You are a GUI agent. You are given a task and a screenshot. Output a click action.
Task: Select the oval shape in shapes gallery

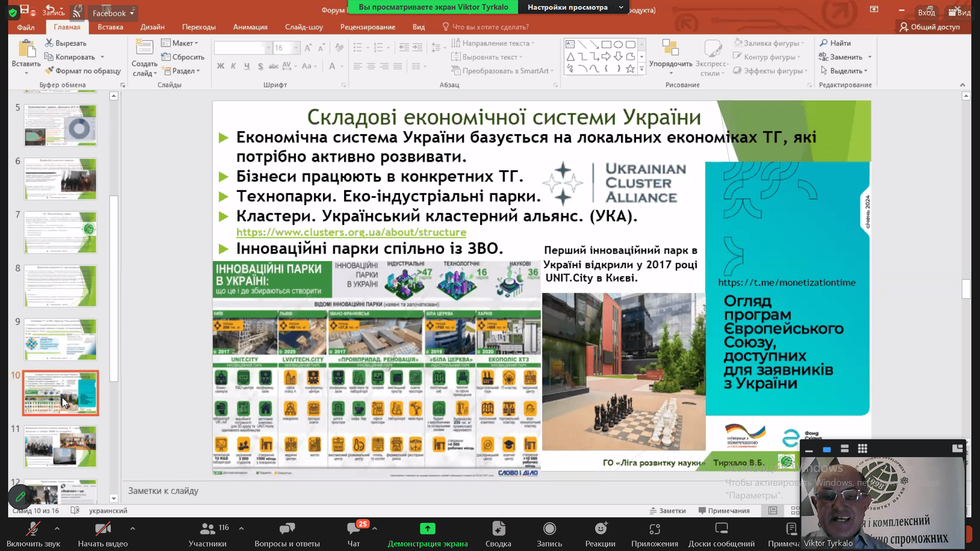point(618,44)
